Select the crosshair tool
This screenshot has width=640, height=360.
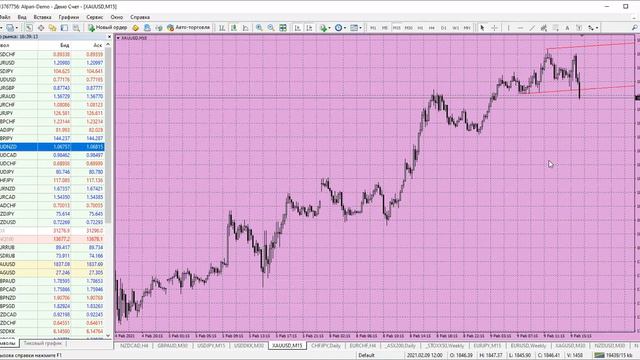pyautogui.click(x=494, y=28)
